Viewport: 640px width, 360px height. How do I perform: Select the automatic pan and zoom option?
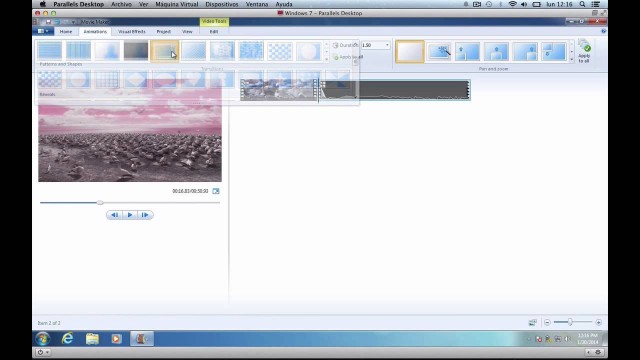pyautogui.click(x=439, y=52)
